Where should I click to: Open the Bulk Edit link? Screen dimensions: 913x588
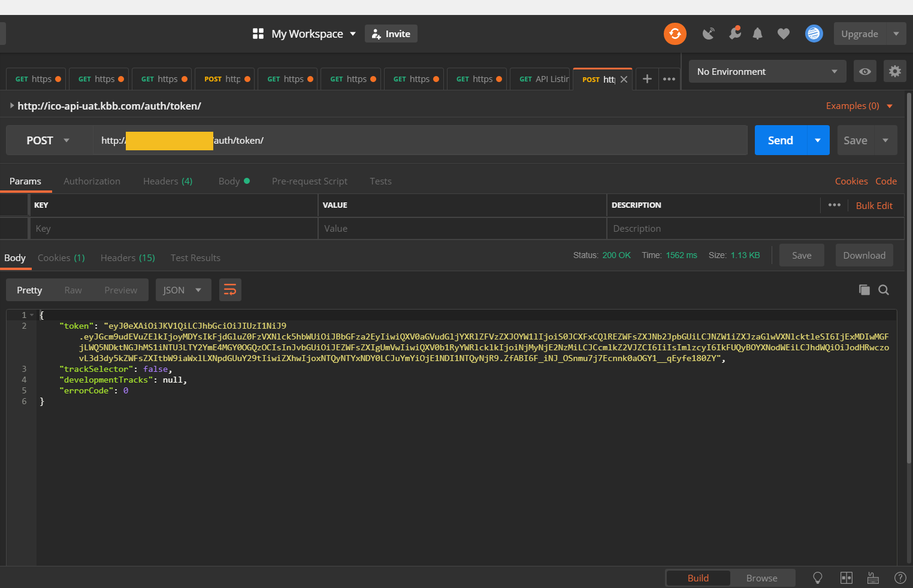pos(873,205)
